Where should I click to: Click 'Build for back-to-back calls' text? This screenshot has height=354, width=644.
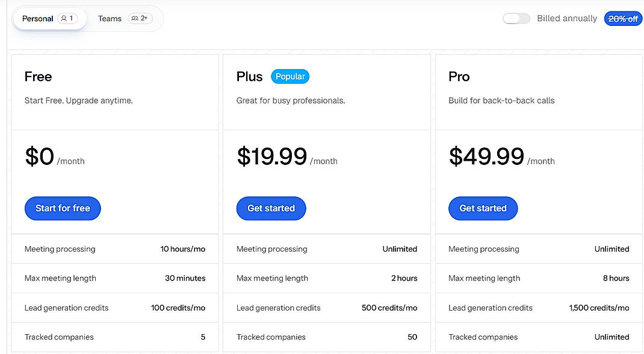pyautogui.click(x=501, y=101)
